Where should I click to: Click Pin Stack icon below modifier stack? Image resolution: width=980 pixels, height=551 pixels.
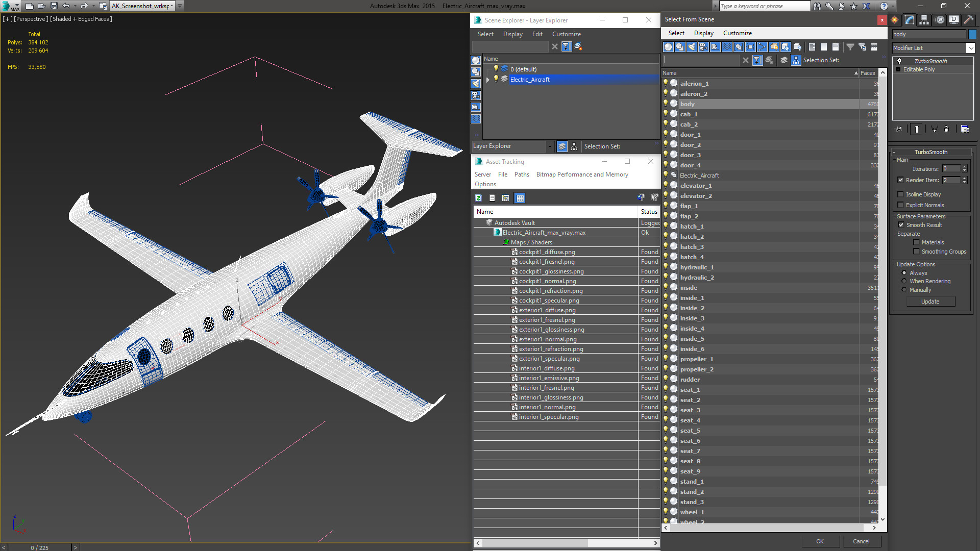click(x=899, y=129)
